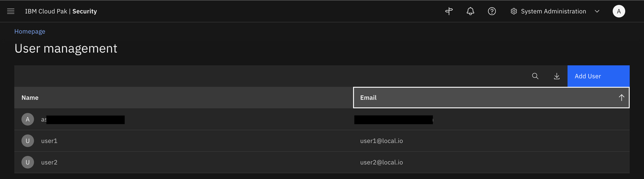Image resolution: width=644 pixels, height=179 pixels.
Task: Click the IBM Cloud Pak Security title
Action: coord(61,11)
